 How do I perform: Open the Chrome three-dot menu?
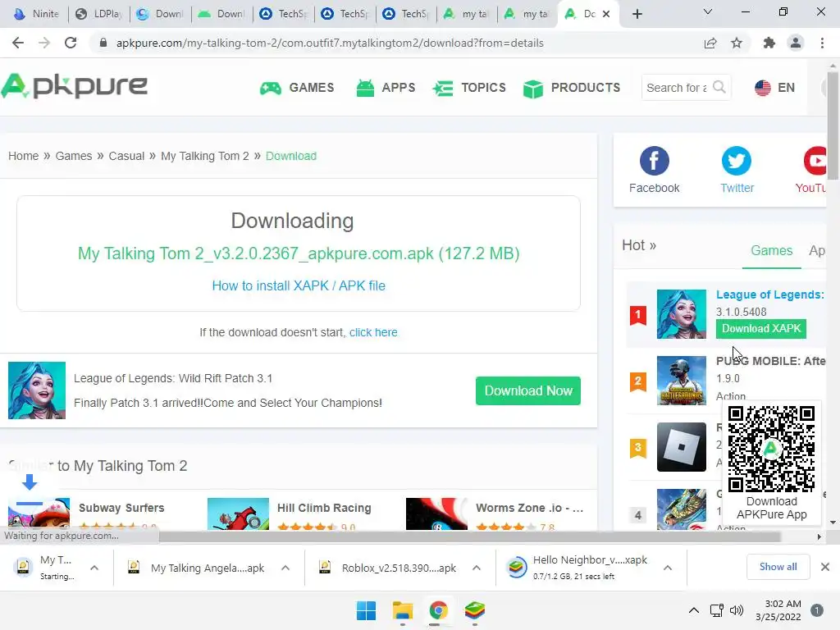tap(822, 43)
